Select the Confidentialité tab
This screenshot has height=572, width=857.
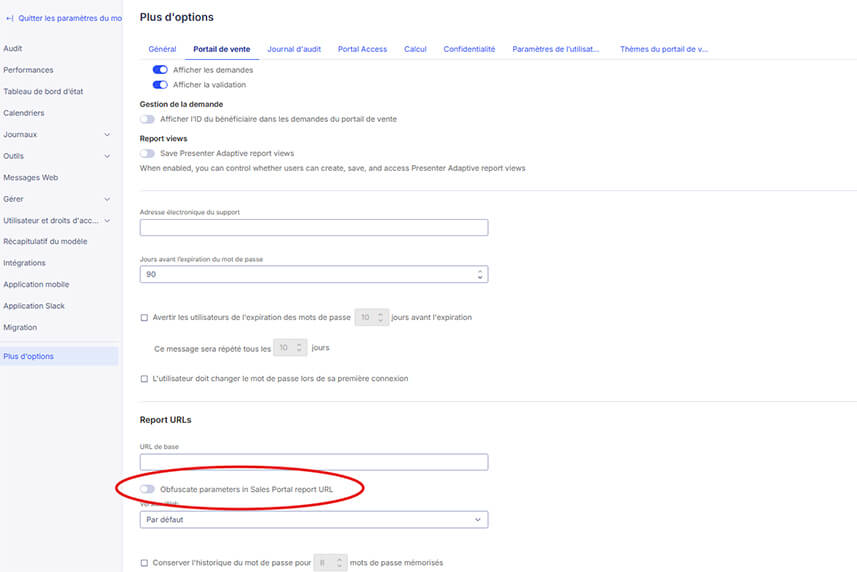[469, 49]
